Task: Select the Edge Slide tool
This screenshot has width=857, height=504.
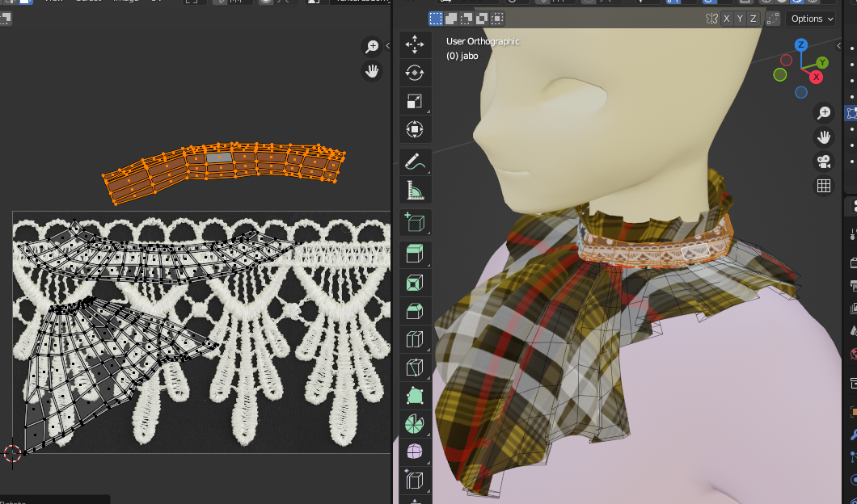Action: click(x=415, y=481)
